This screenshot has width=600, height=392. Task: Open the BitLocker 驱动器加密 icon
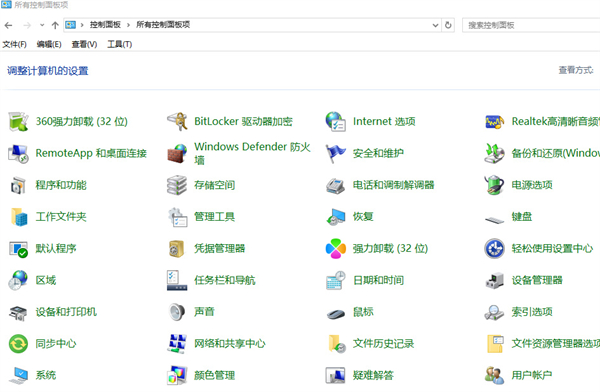click(x=177, y=122)
